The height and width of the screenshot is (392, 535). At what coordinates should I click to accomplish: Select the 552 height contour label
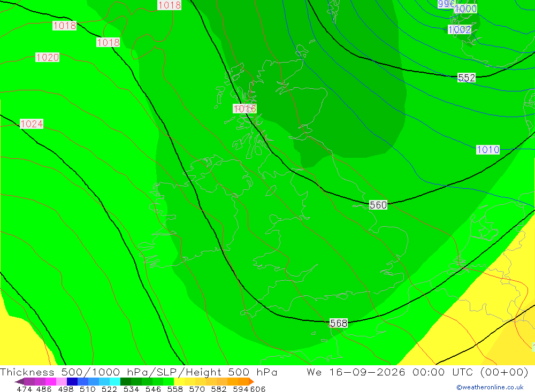point(466,78)
